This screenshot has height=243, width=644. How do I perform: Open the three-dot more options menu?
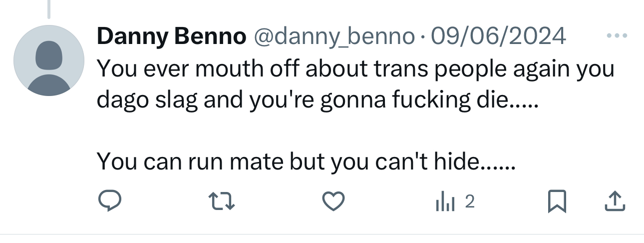pyautogui.click(x=616, y=36)
